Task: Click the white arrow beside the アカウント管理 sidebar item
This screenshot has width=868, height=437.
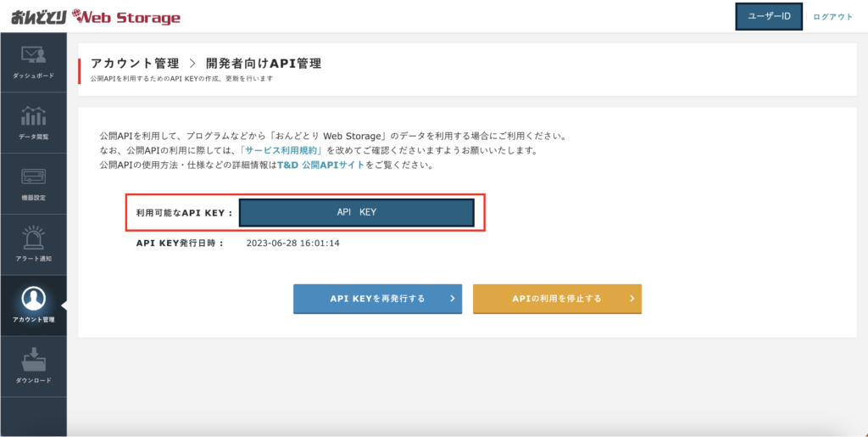Action: click(64, 305)
